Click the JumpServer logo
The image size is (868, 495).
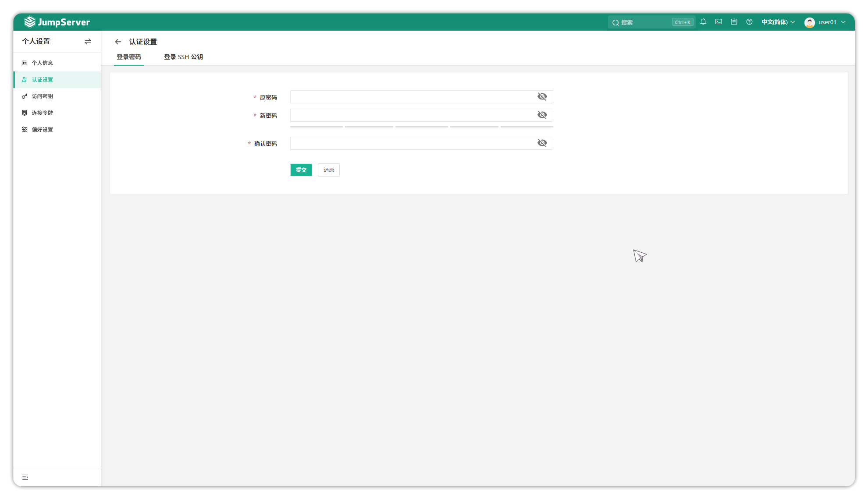tap(57, 22)
